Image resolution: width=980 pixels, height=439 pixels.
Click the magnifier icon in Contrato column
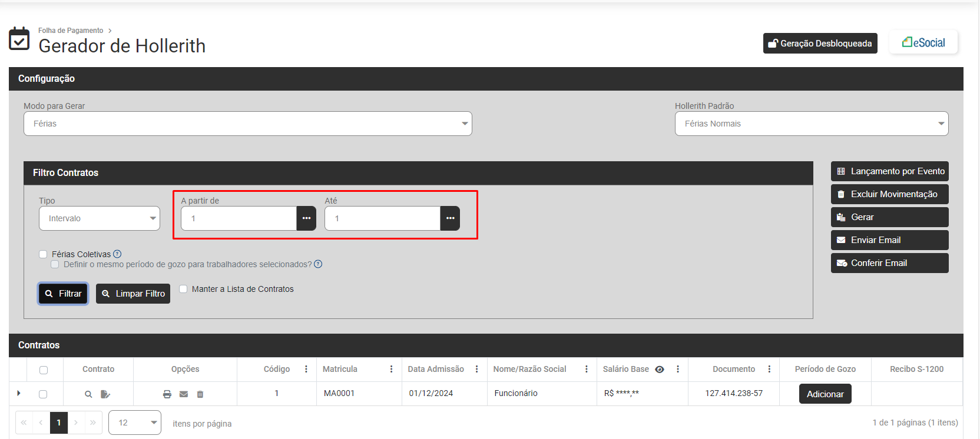88,394
